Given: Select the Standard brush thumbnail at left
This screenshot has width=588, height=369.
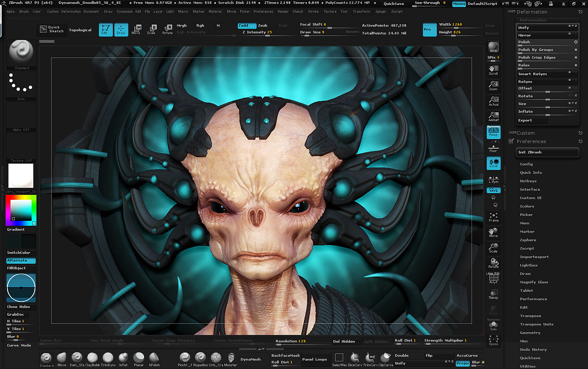Looking at the screenshot, I should (21, 54).
